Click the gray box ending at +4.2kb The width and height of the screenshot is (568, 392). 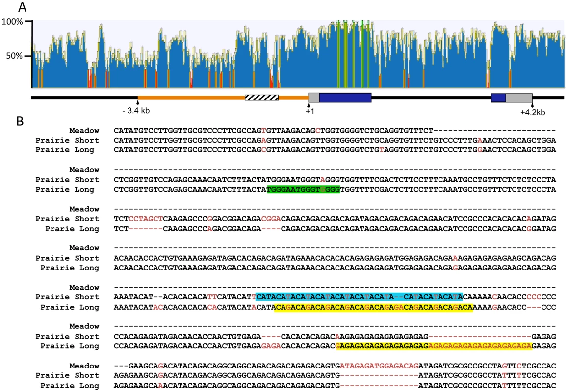[519, 98]
